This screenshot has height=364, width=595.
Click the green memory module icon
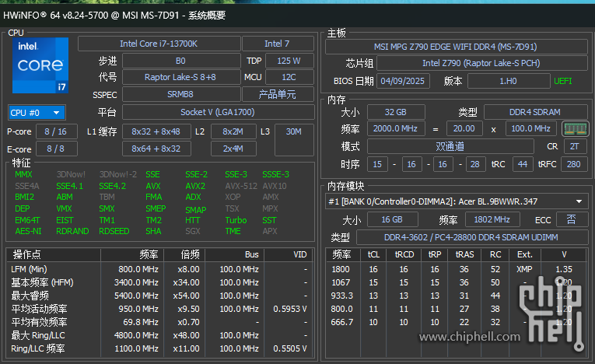pyautogui.click(x=576, y=128)
